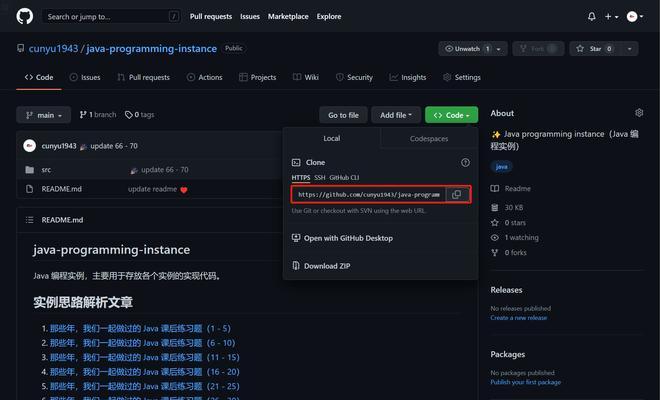Choose the SSH clone option
The height and width of the screenshot is (400, 660).
pyautogui.click(x=320, y=178)
